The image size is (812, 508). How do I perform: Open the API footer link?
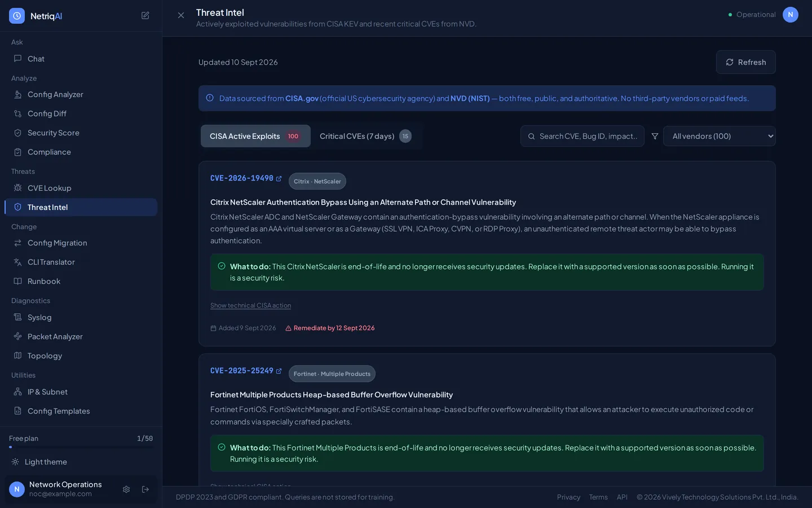[622, 497]
